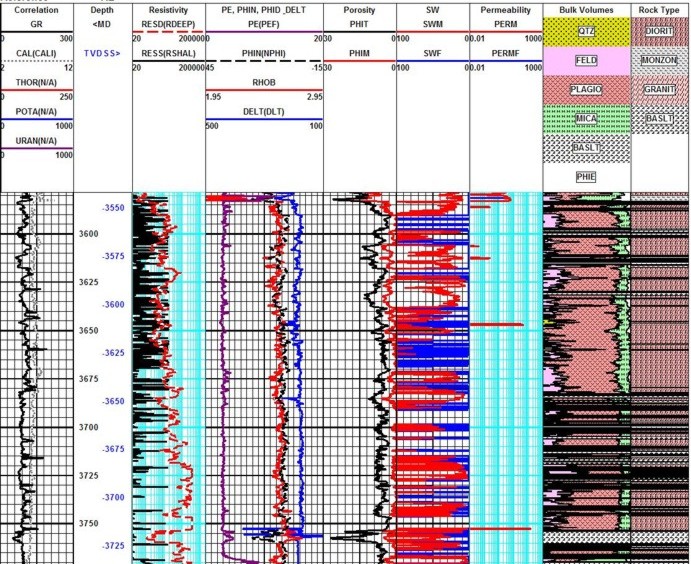
Task: Click the QTZ yellow legend swatch
Action: [587, 31]
